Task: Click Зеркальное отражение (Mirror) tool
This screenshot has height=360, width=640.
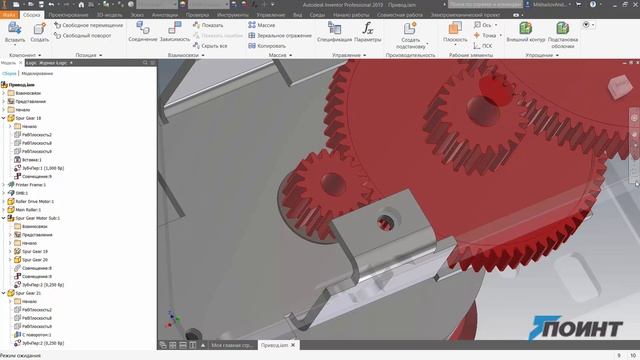Action: pyautogui.click(x=280, y=36)
